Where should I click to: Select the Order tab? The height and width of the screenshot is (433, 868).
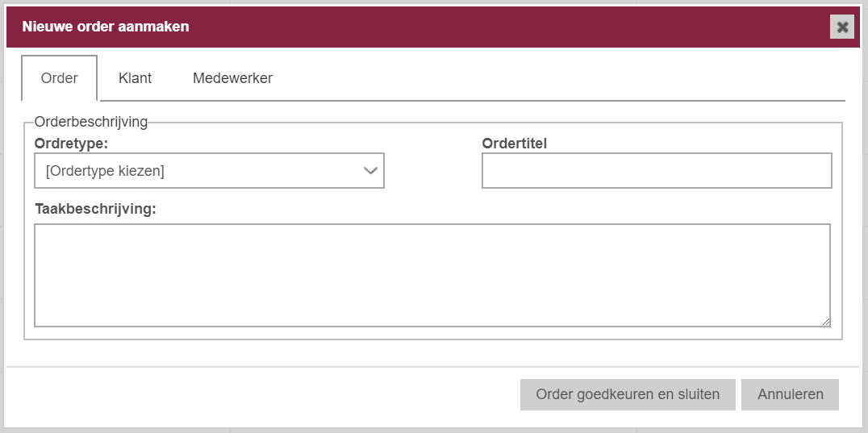tap(59, 78)
